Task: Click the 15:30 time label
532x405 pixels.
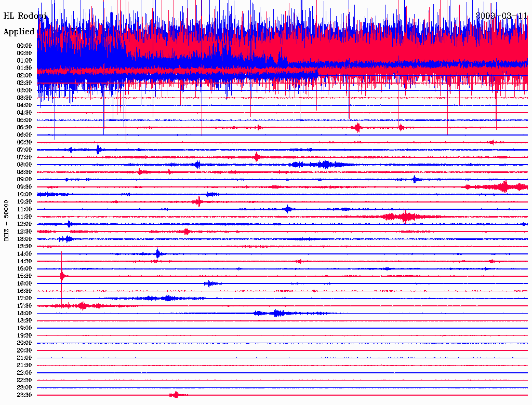Action: coord(24,276)
